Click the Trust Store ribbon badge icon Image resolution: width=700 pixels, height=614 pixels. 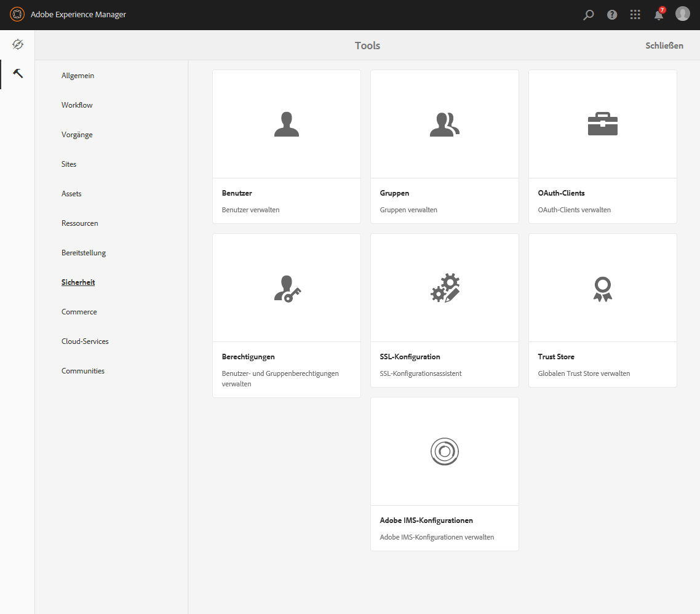click(x=603, y=289)
